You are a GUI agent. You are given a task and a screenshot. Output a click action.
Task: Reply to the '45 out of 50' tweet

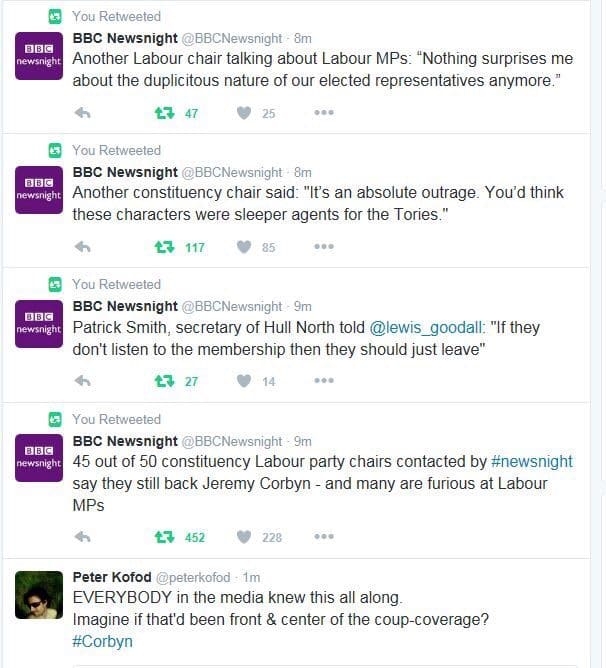[82, 537]
